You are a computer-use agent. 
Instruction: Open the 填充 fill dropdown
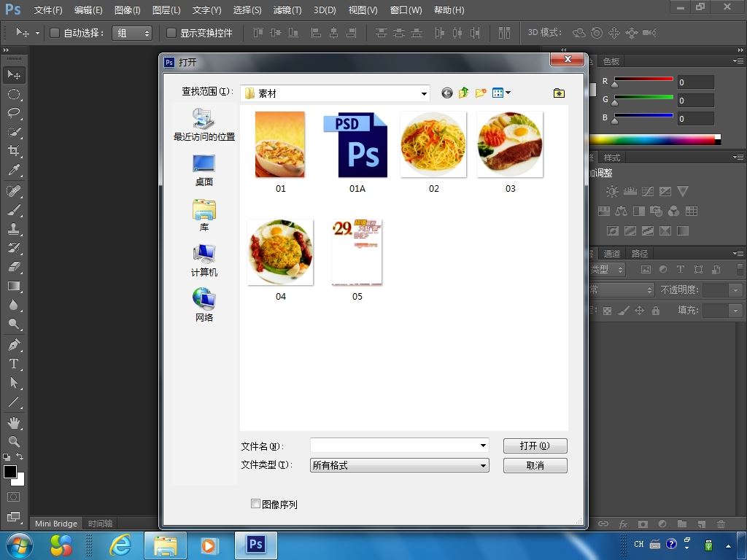click(735, 311)
